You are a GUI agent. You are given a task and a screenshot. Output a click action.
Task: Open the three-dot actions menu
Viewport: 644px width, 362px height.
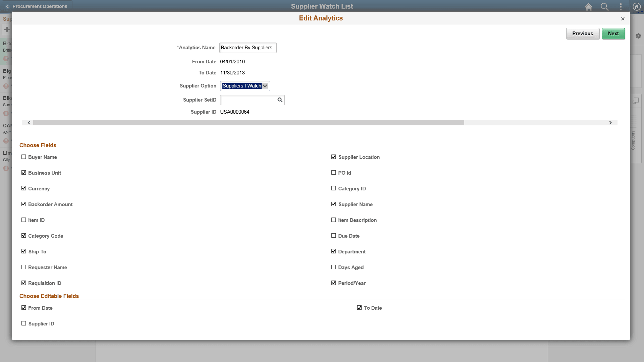[x=620, y=7]
